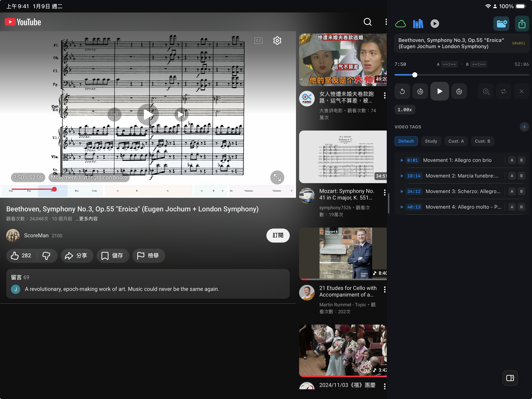This screenshot has width=532, height=399.
Task: Skip to next video in player
Action: tap(181, 115)
